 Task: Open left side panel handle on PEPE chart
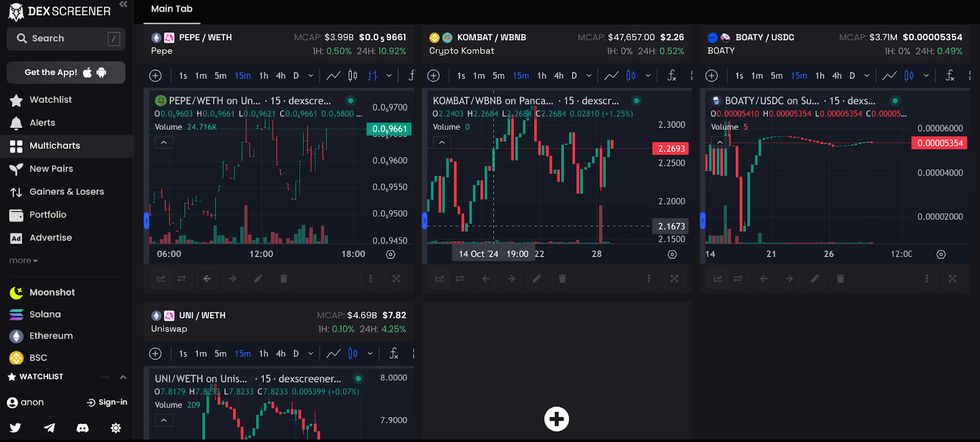click(x=146, y=220)
